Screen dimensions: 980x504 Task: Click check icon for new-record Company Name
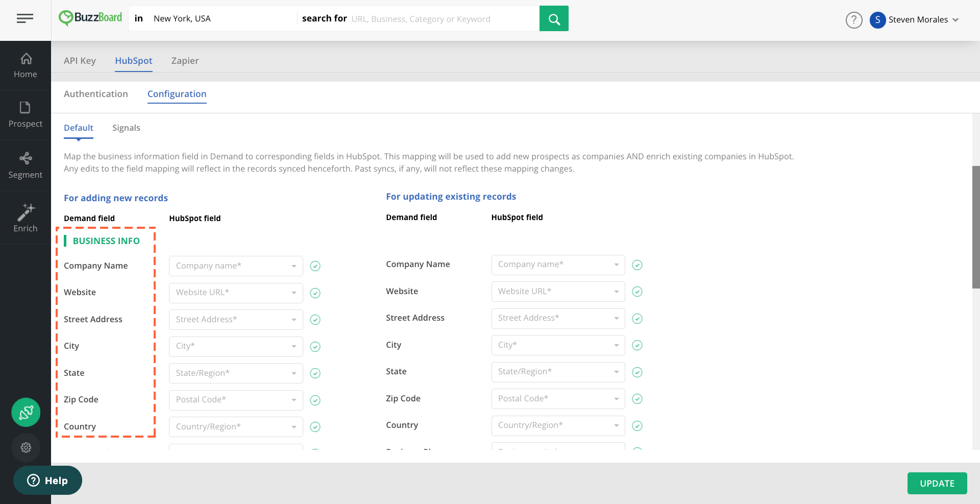click(x=315, y=266)
